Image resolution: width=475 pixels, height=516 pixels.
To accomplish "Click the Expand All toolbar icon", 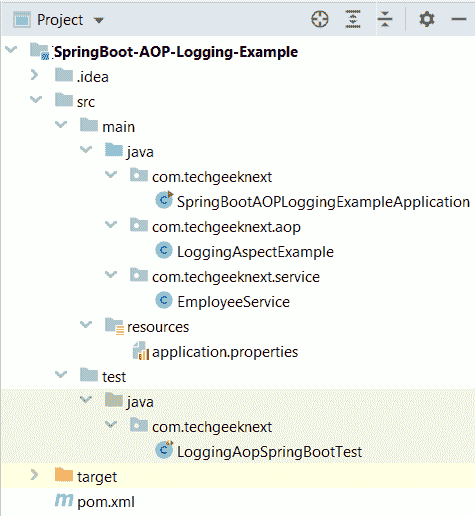I will point(353,19).
